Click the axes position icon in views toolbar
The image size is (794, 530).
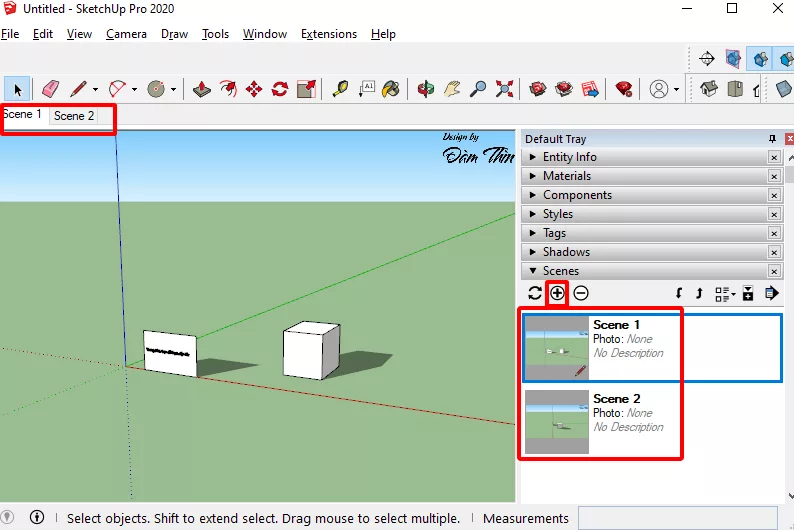[707, 59]
